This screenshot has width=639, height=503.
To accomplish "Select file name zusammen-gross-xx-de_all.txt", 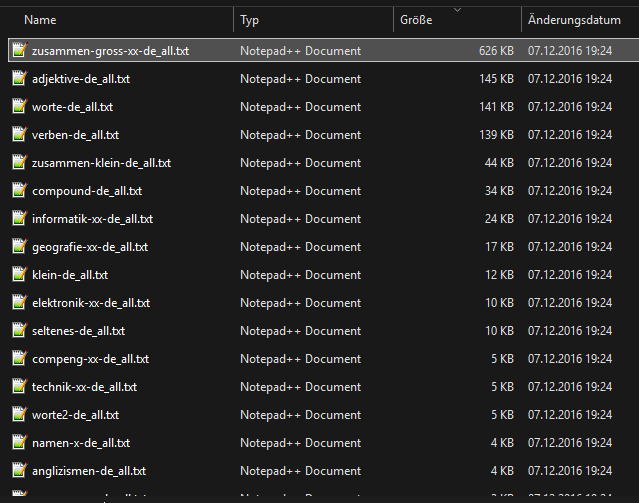I will (110, 51).
